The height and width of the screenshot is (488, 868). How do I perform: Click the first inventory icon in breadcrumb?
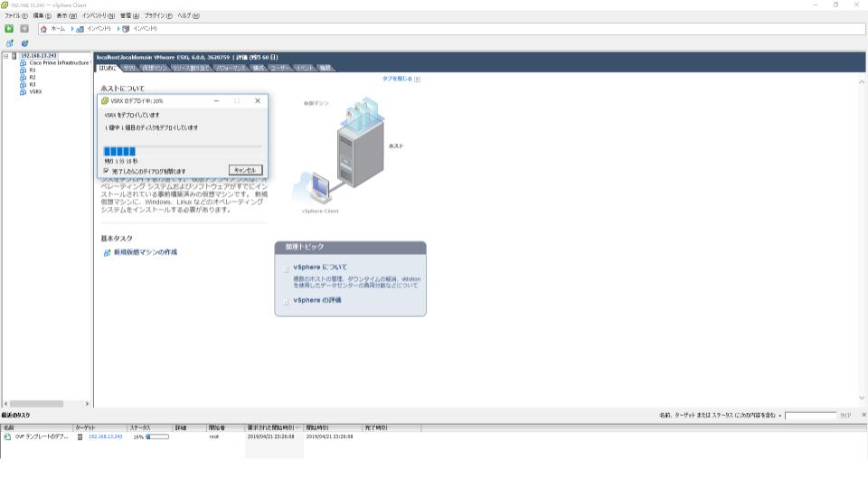[80, 29]
